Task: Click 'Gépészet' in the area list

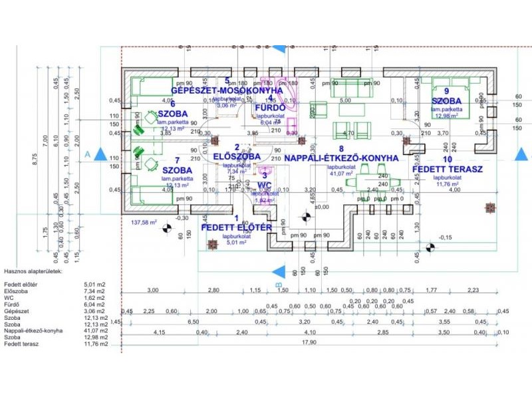Action: 16,311
